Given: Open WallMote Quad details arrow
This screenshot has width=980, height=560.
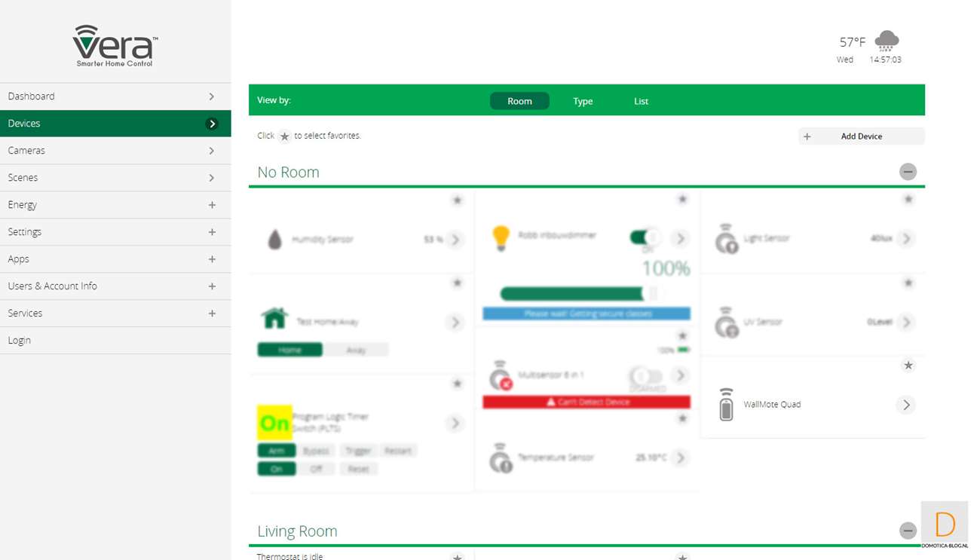Looking at the screenshot, I should [x=906, y=405].
